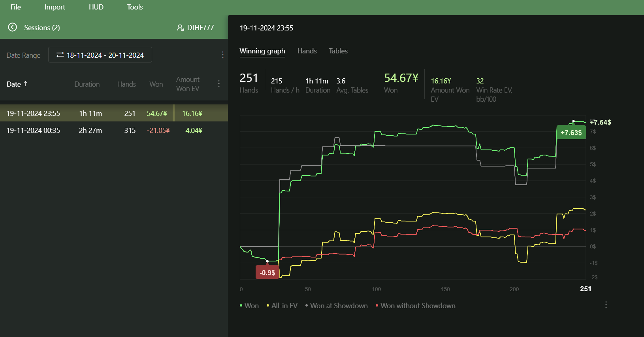The width and height of the screenshot is (644, 337).
Task: Click the Sessions (2) header label
Action: pyautogui.click(x=42, y=28)
